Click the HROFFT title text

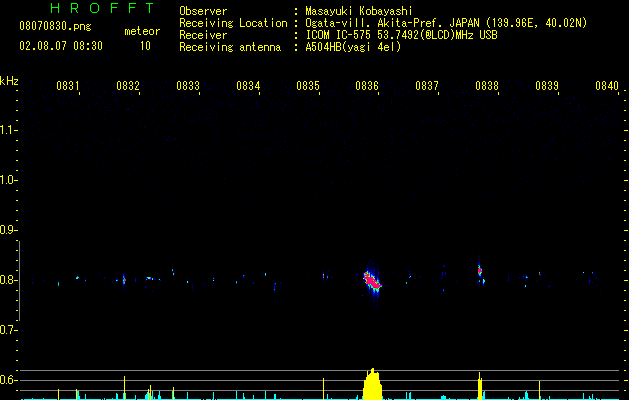pyautogui.click(x=103, y=8)
